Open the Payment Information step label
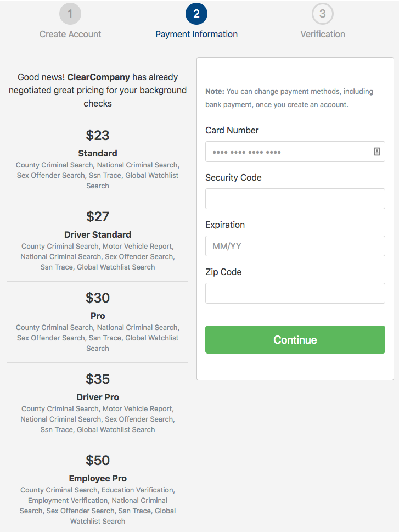 click(x=196, y=34)
